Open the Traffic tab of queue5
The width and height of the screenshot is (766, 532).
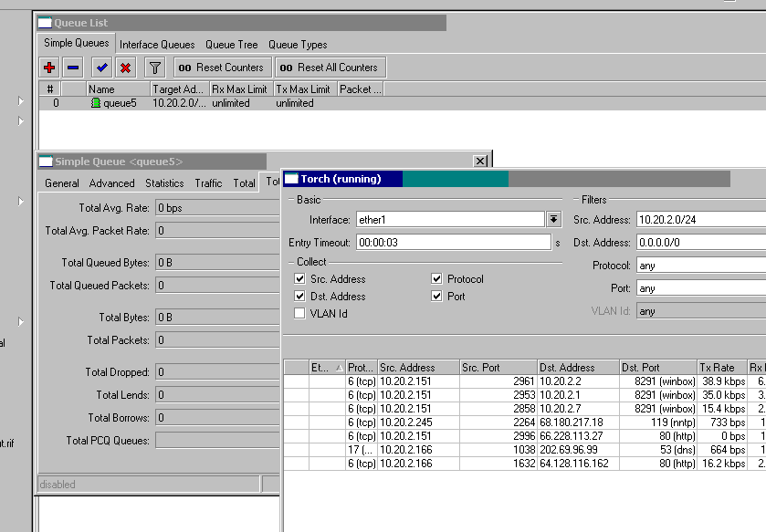click(x=208, y=183)
